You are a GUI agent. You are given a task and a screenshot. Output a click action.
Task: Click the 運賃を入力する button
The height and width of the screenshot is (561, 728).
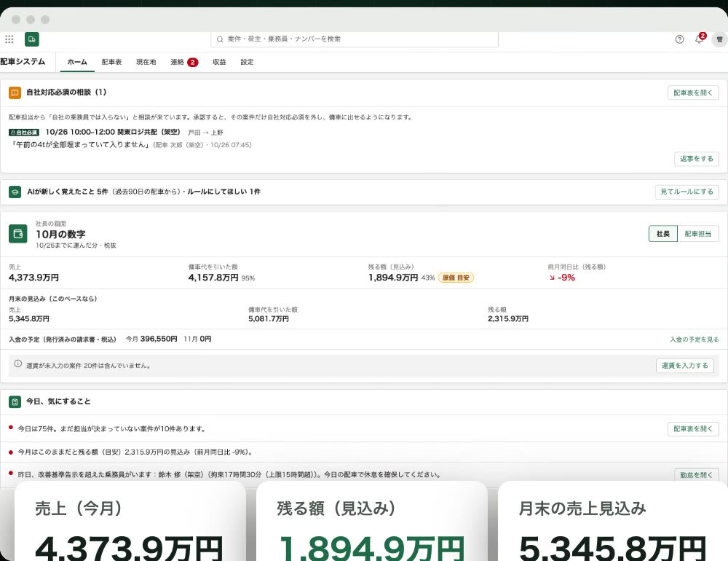coord(685,366)
